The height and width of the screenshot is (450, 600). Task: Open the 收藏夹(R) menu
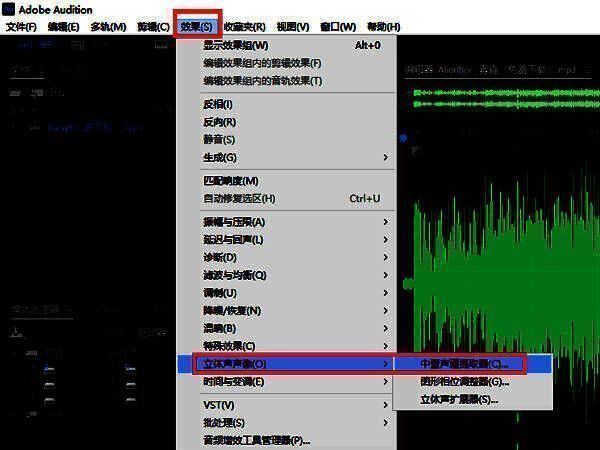click(244, 26)
